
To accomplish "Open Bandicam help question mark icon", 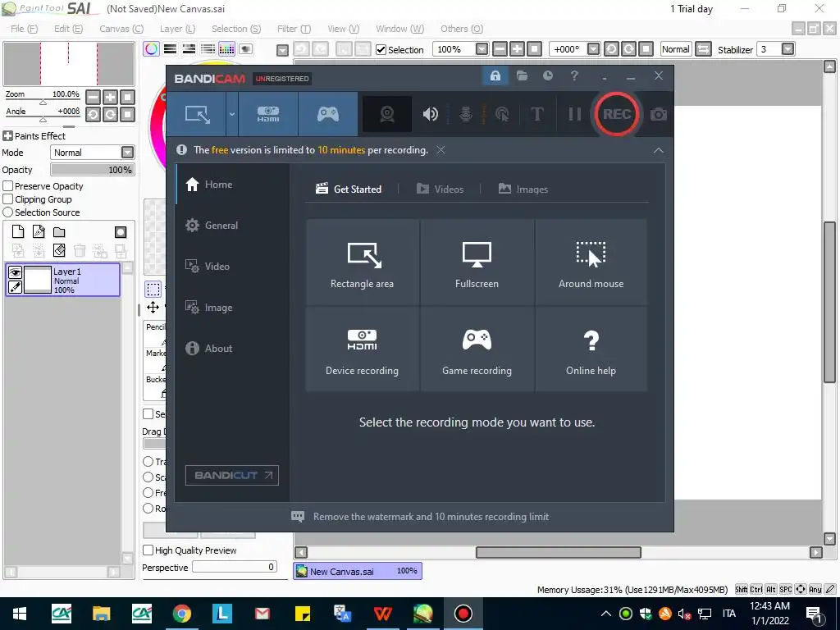I will pos(574,76).
